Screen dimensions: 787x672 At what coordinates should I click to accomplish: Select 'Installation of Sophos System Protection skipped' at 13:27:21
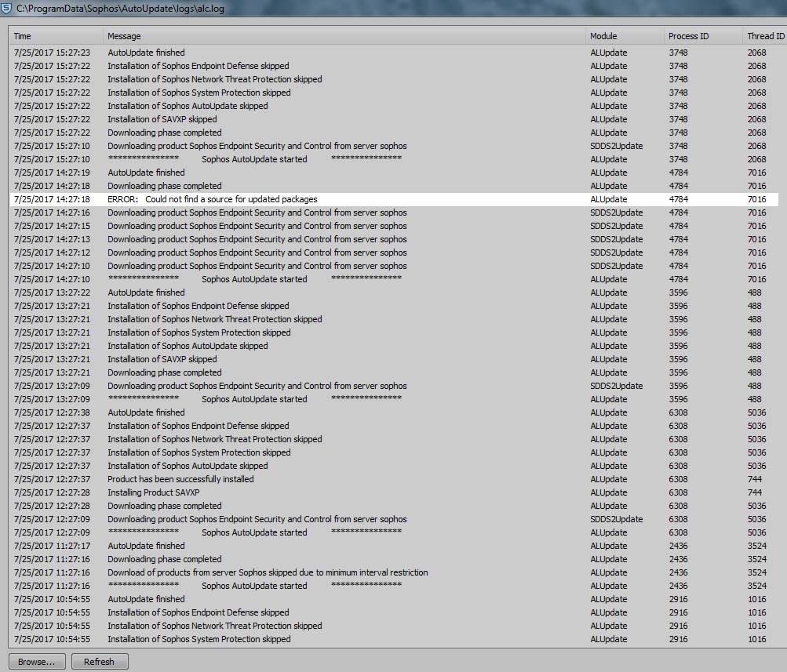click(x=394, y=332)
